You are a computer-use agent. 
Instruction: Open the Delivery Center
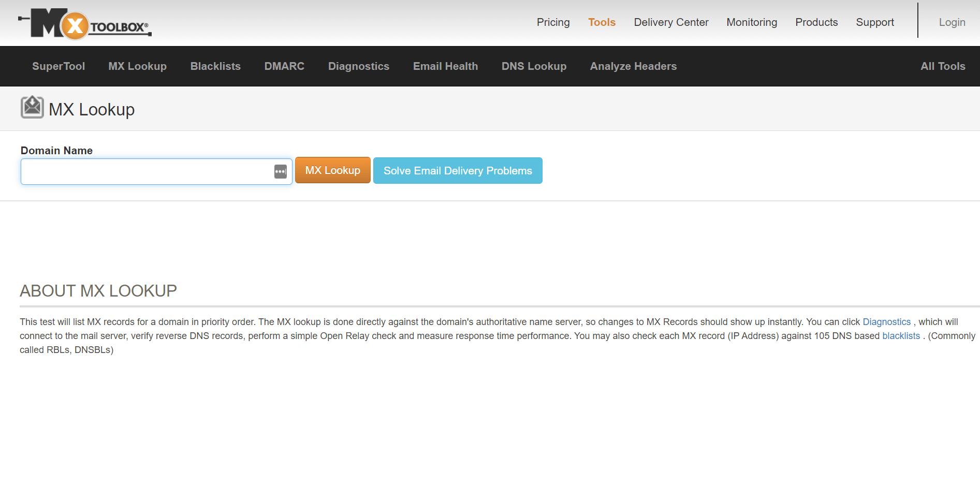point(671,22)
